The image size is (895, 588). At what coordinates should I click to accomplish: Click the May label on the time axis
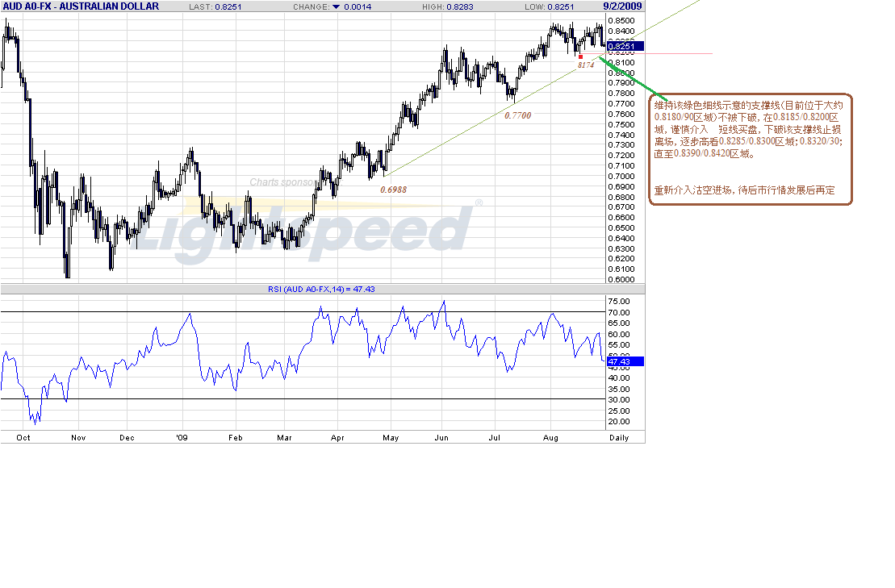(x=391, y=437)
